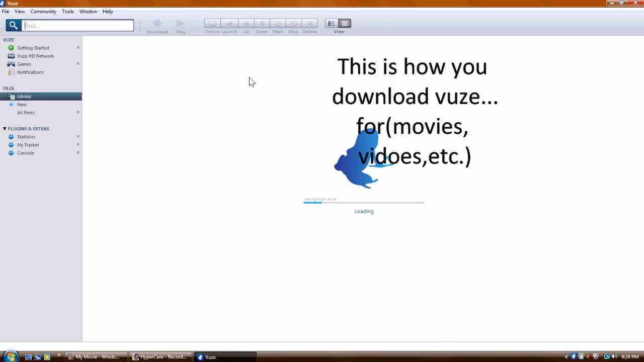
Task: Click the magnifier search icon
Action: 14,25
